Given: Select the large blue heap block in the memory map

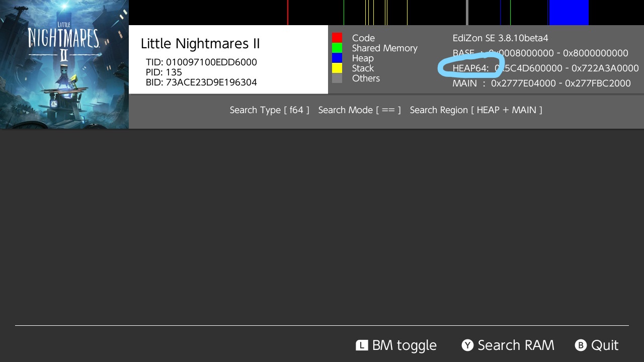Looking at the screenshot, I should click(x=569, y=13).
